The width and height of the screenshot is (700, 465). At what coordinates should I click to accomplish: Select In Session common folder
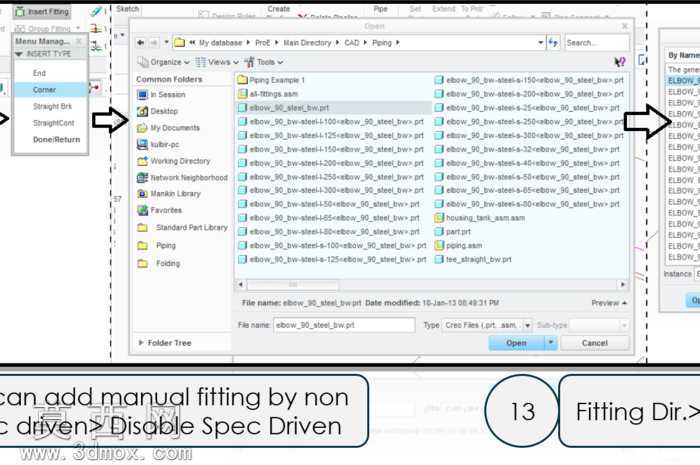click(161, 95)
